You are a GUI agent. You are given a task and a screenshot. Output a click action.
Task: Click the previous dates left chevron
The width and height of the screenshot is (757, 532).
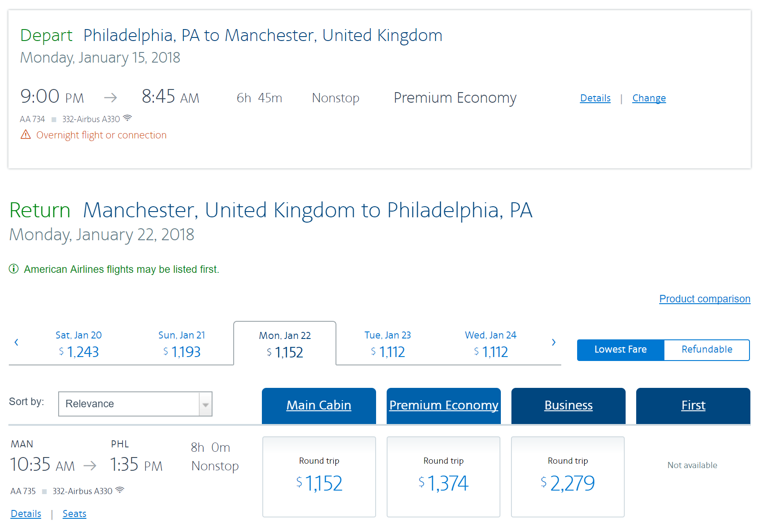click(16, 342)
